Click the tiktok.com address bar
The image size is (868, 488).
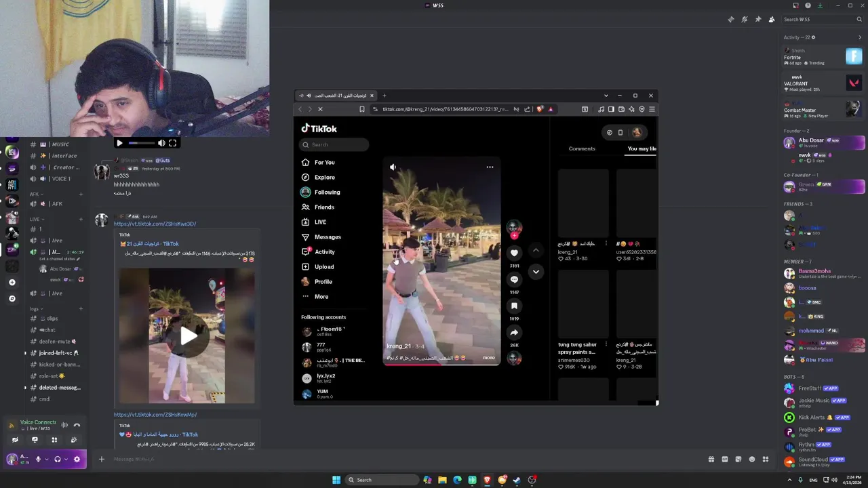445,109
